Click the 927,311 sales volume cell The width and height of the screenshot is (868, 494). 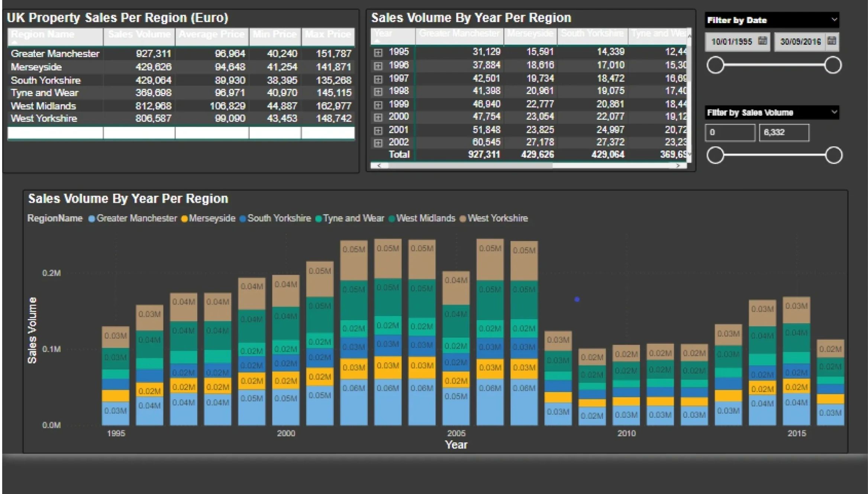(153, 54)
